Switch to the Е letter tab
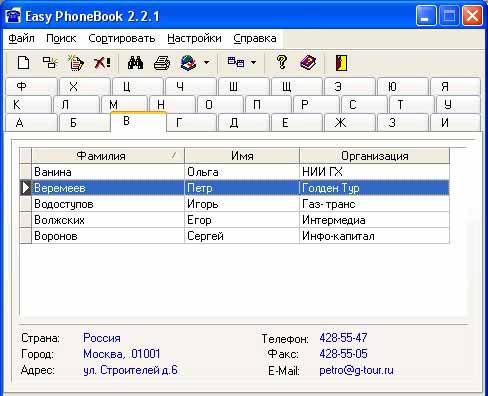 pos(297,123)
